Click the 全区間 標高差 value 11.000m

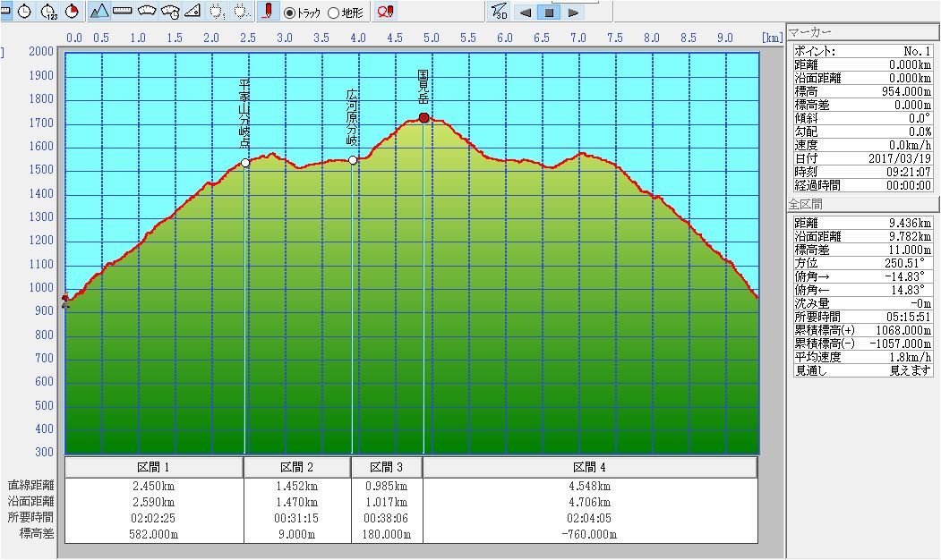(910, 250)
